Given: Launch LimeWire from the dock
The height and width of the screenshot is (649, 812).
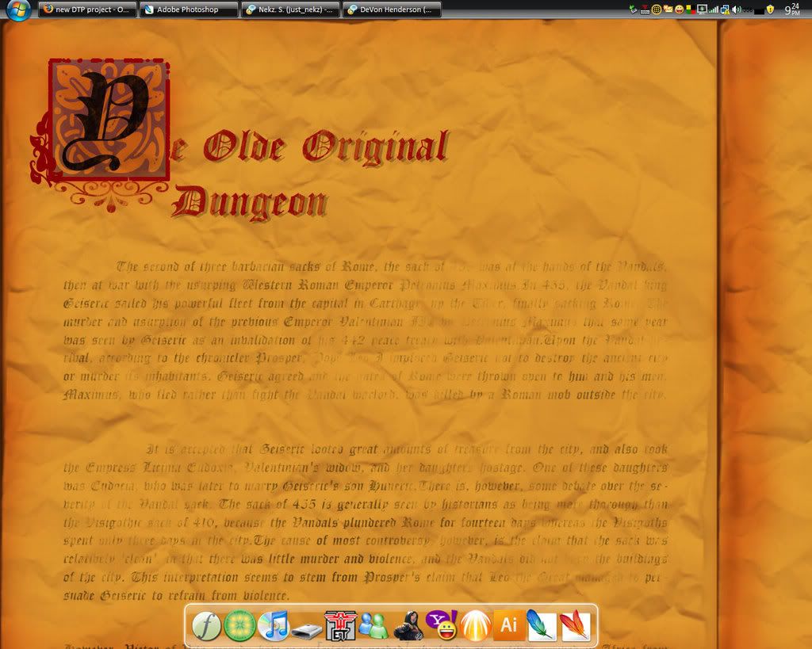Looking at the screenshot, I should [239, 626].
